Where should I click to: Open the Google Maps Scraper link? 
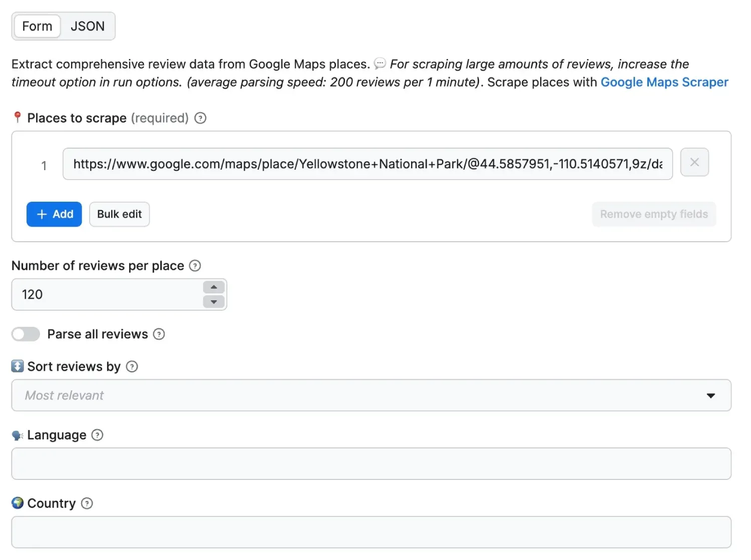click(664, 82)
